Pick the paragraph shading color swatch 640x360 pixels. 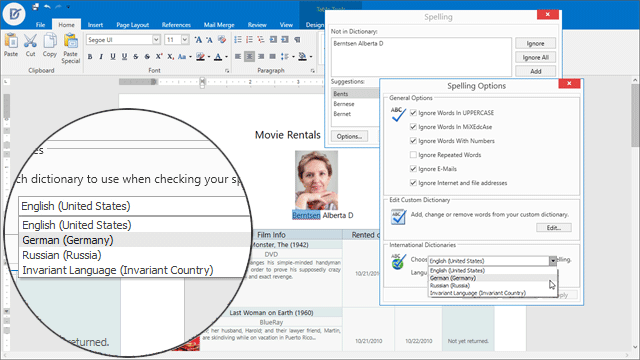point(302,57)
